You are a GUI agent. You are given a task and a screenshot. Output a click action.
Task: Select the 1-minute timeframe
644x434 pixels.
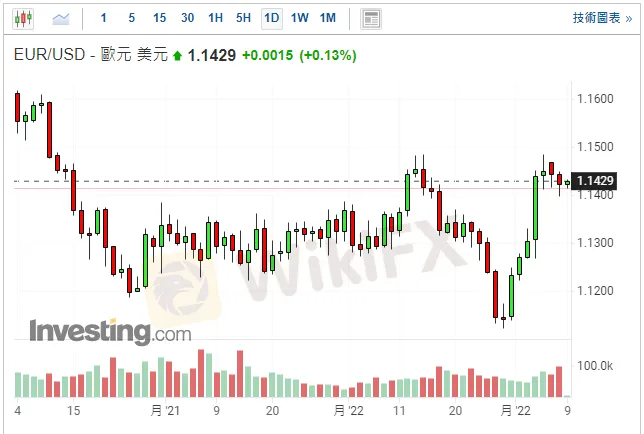[103, 18]
